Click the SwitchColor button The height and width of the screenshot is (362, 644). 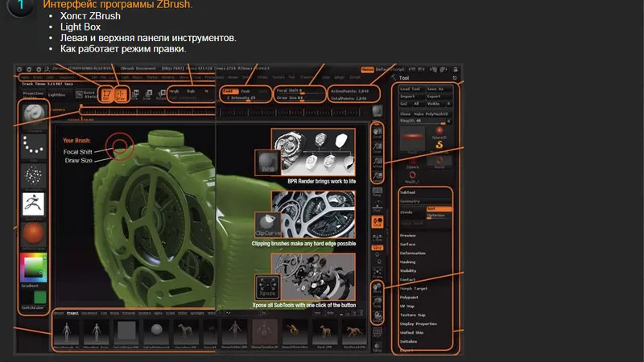pos(32,307)
